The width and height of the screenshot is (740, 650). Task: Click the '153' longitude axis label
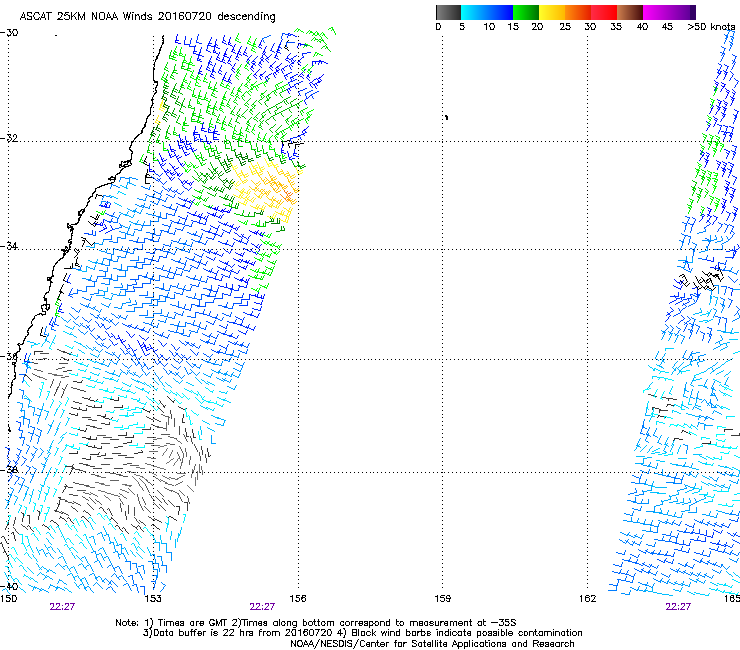(153, 599)
